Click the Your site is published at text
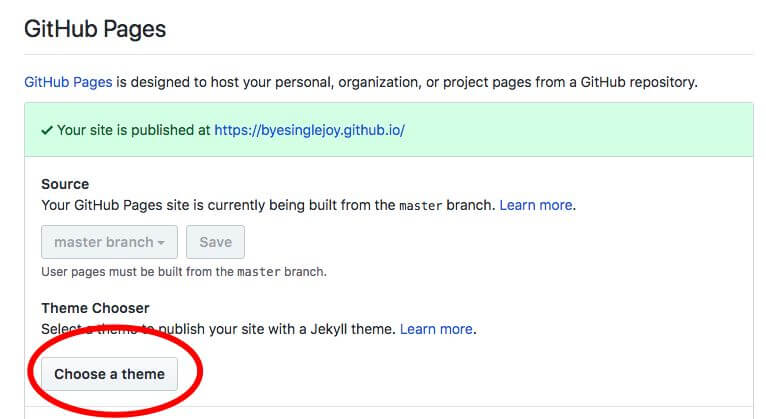Viewport: 766px width, 419px height. 134,131
